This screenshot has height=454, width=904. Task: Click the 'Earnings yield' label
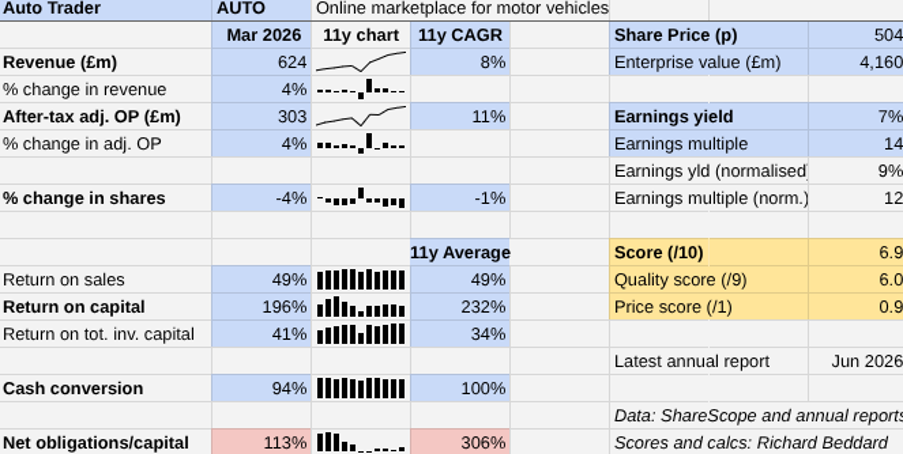click(x=673, y=117)
